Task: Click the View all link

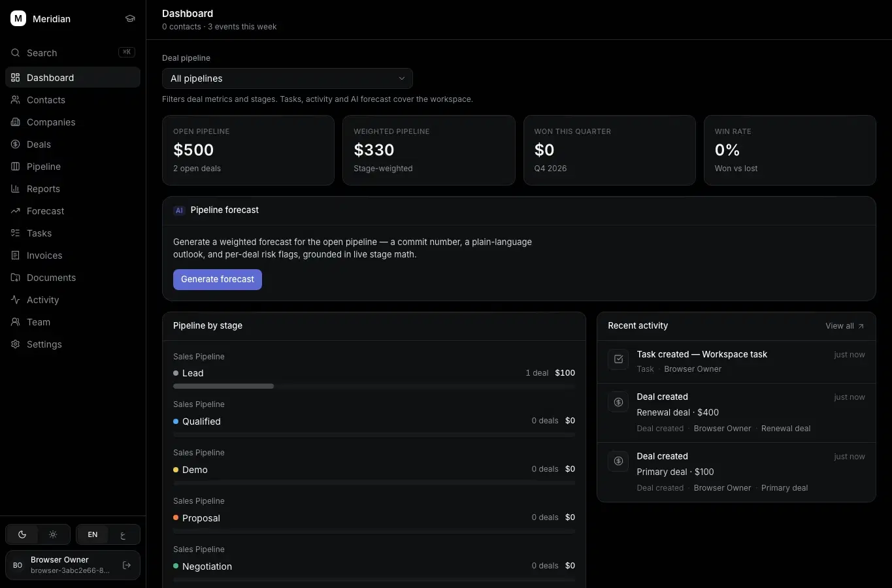Action: point(844,326)
